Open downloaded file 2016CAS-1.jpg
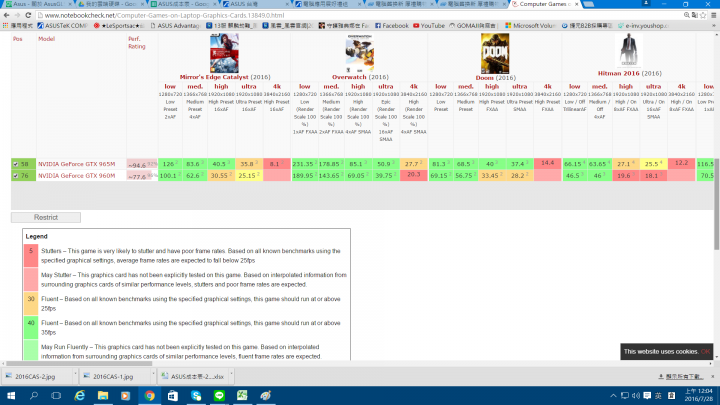Screen dimensions: 720x405 (x=113, y=377)
